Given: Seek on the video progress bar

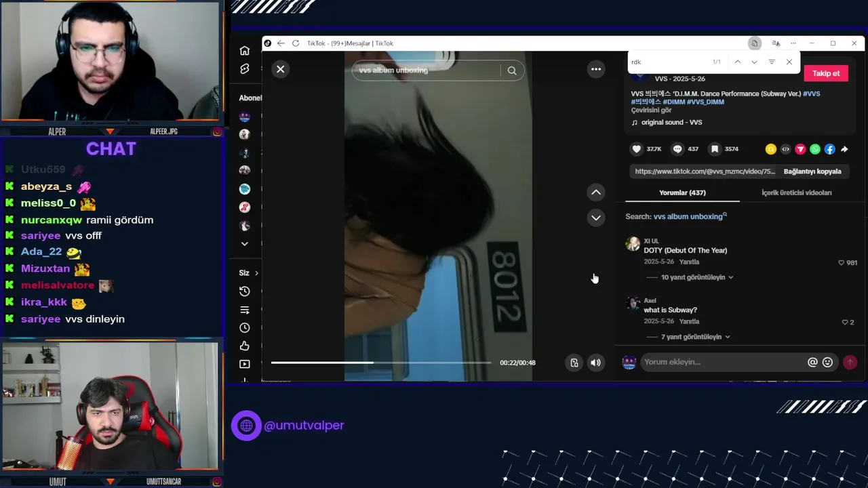Looking at the screenshot, I should [x=381, y=363].
